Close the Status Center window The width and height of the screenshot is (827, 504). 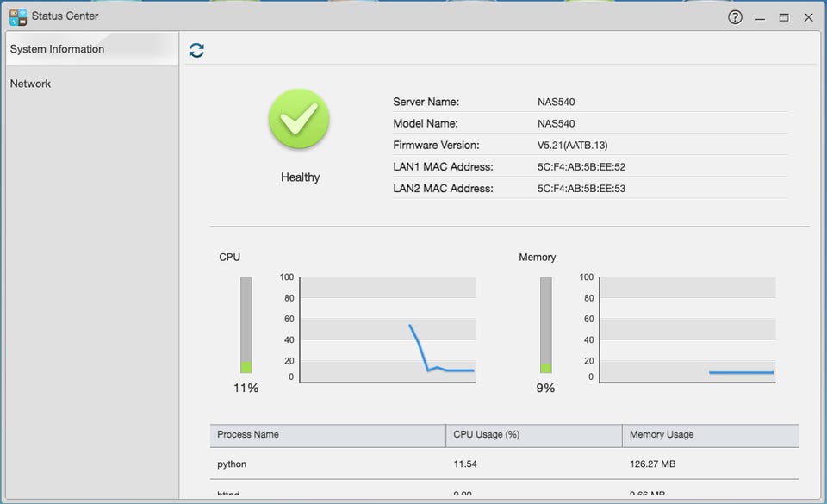coord(808,17)
